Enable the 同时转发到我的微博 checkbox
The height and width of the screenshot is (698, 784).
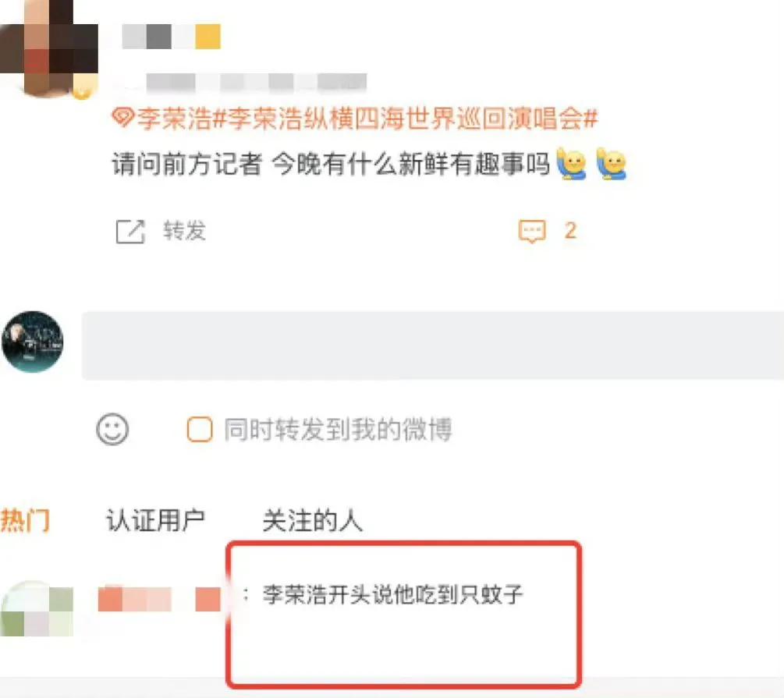pyautogui.click(x=200, y=430)
